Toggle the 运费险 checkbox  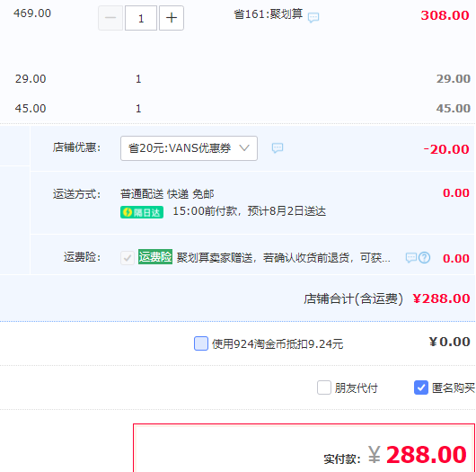tap(128, 258)
